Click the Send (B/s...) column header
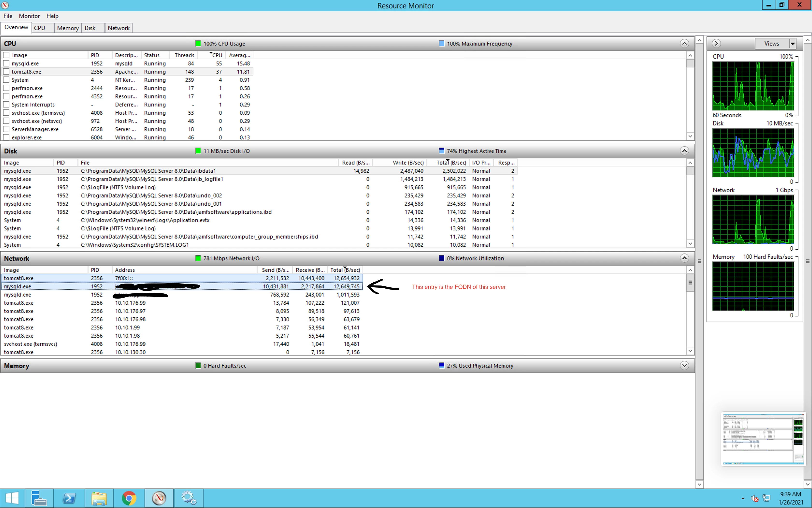The height and width of the screenshot is (508, 812). pos(275,270)
